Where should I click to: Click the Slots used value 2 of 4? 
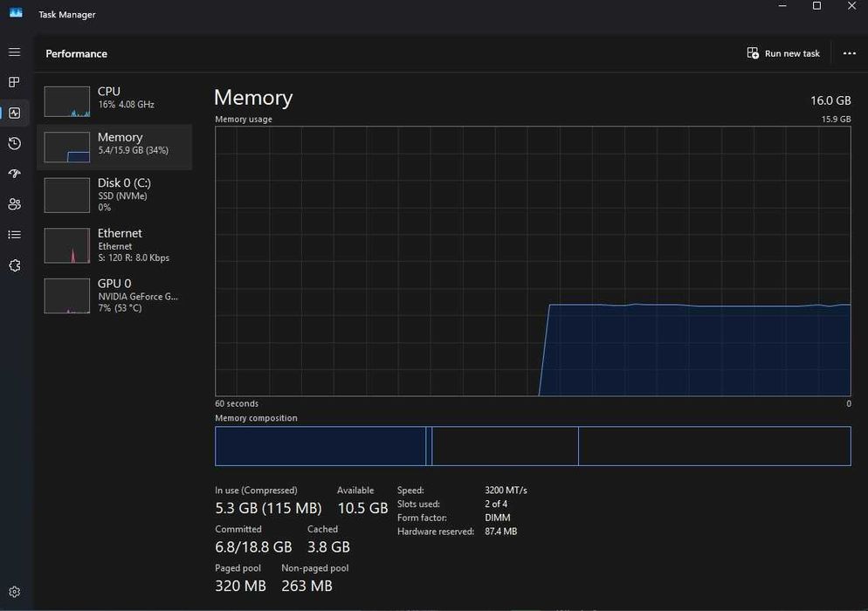click(496, 505)
